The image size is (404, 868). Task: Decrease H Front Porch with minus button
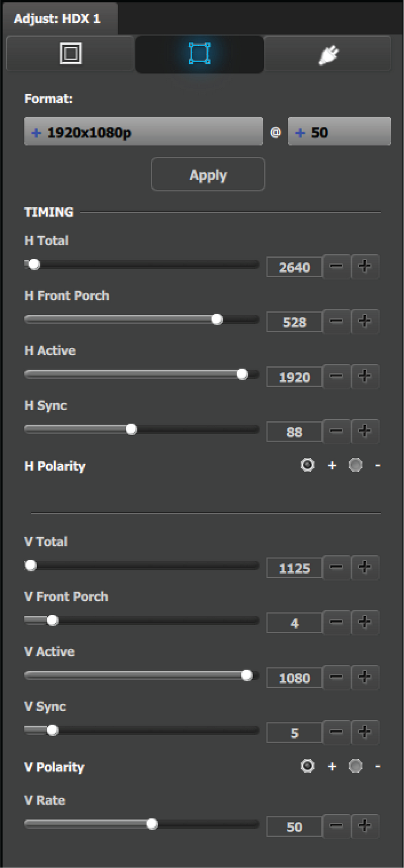(337, 321)
